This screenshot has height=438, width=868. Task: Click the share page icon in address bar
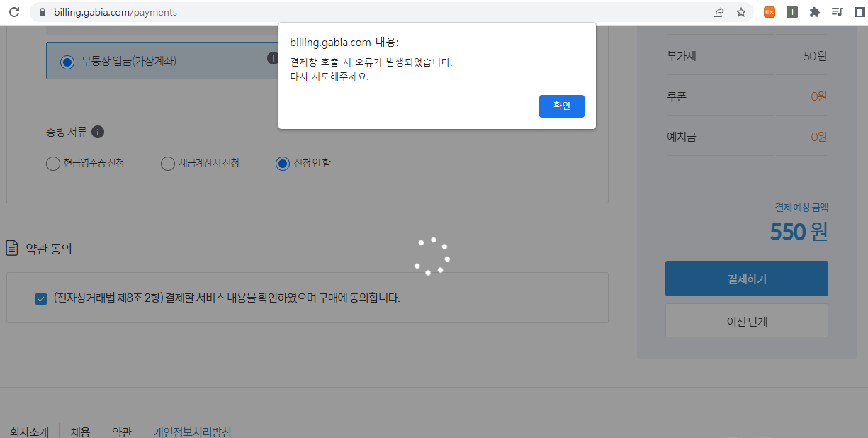tap(718, 12)
